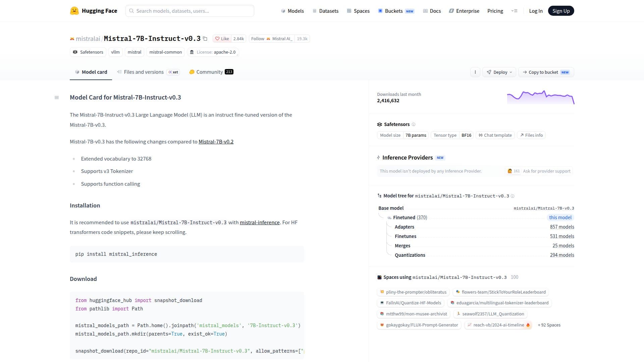This screenshot has width=644, height=362.
Task: Open Files info link
Action: pos(531,135)
